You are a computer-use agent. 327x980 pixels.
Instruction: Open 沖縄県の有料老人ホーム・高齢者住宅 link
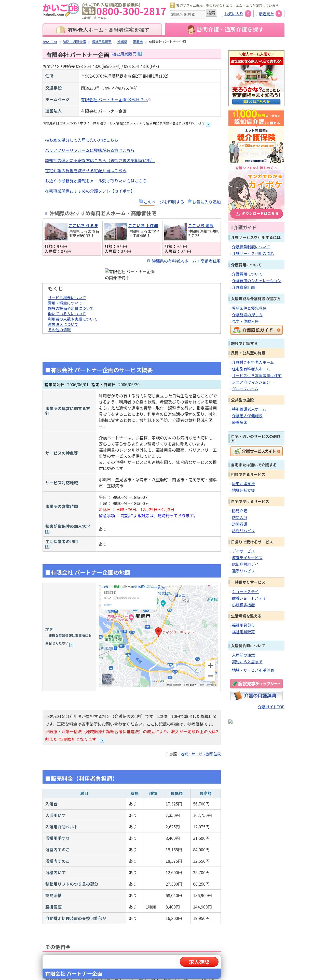(186, 261)
